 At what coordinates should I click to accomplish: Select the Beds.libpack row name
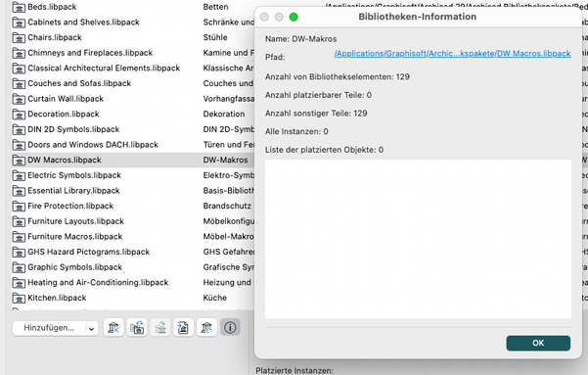pyautogui.click(x=52, y=7)
